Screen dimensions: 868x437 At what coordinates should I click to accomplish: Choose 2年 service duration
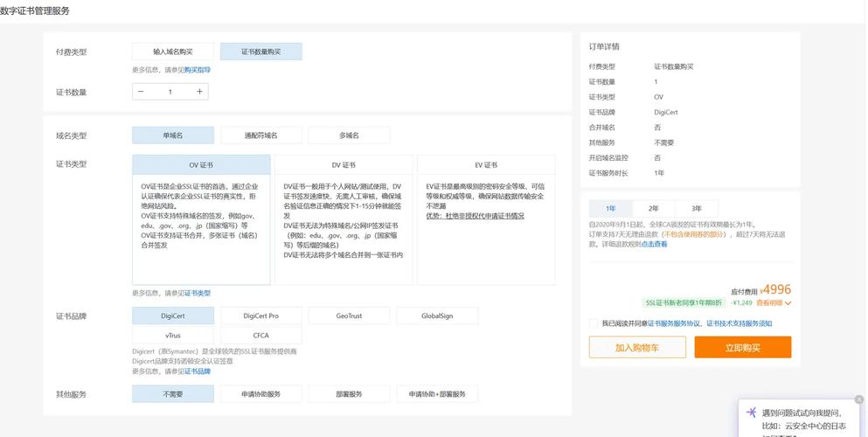(x=654, y=209)
